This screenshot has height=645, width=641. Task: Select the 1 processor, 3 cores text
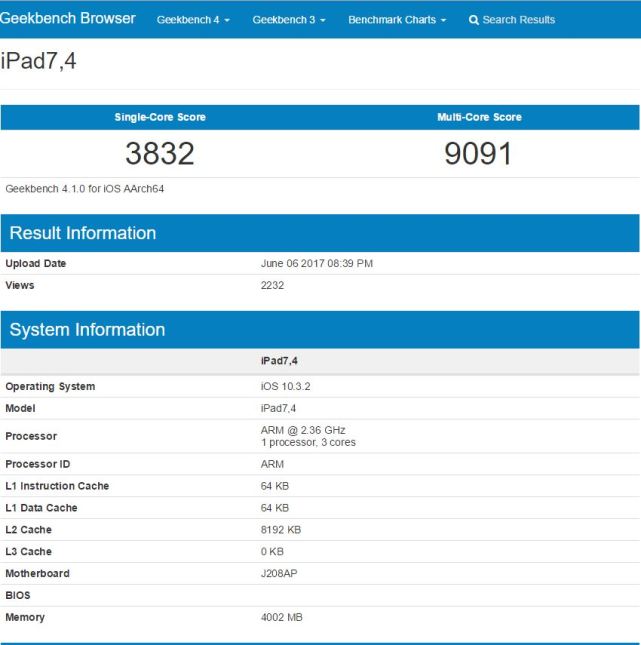point(308,442)
